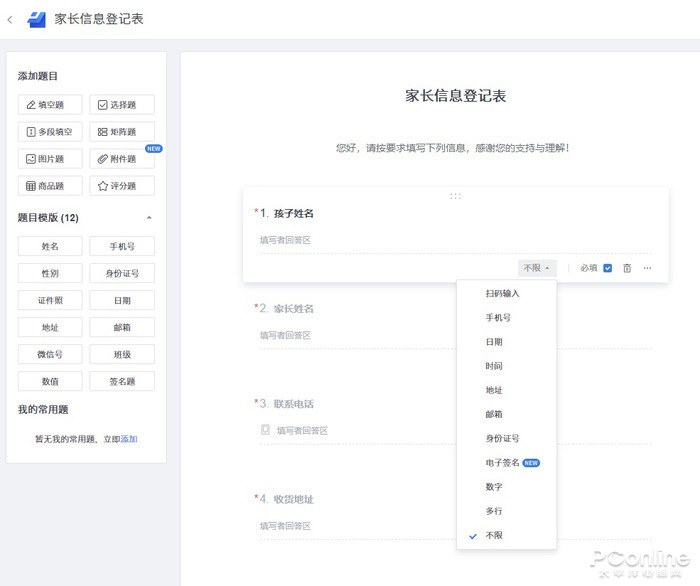Collapse the 题目模版 section
Image resolution: width=700 pixels, height=586 pixels.
149,218
